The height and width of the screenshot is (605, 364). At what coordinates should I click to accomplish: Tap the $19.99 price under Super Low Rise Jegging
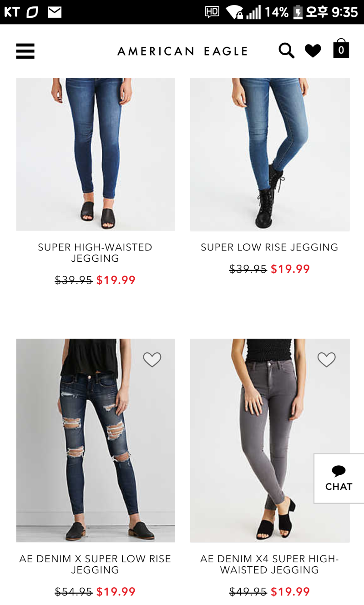pos(290,269)
